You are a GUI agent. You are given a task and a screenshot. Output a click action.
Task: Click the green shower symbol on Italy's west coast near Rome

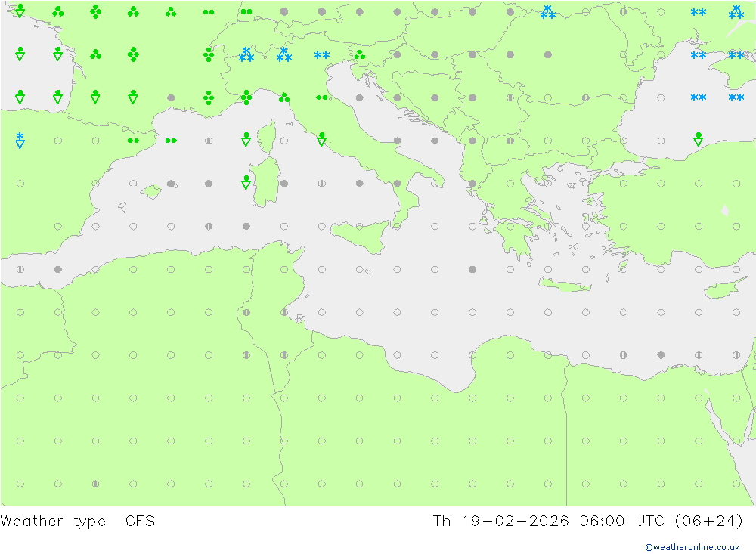click(321, 139)
